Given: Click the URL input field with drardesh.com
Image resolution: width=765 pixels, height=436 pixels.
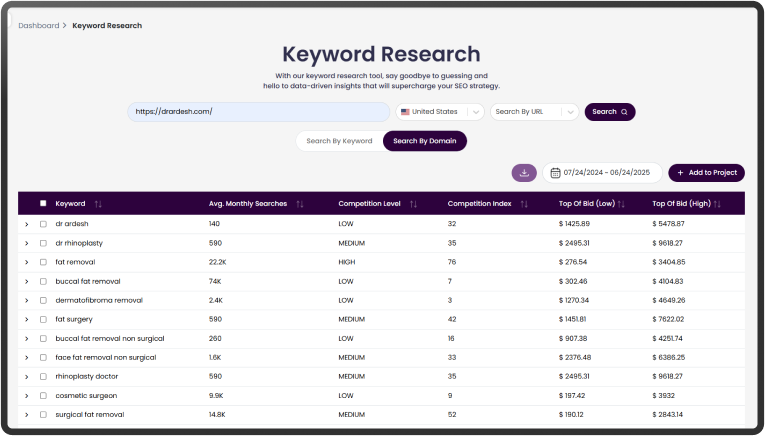Looking at the screenshot, I should coord(259,112).
